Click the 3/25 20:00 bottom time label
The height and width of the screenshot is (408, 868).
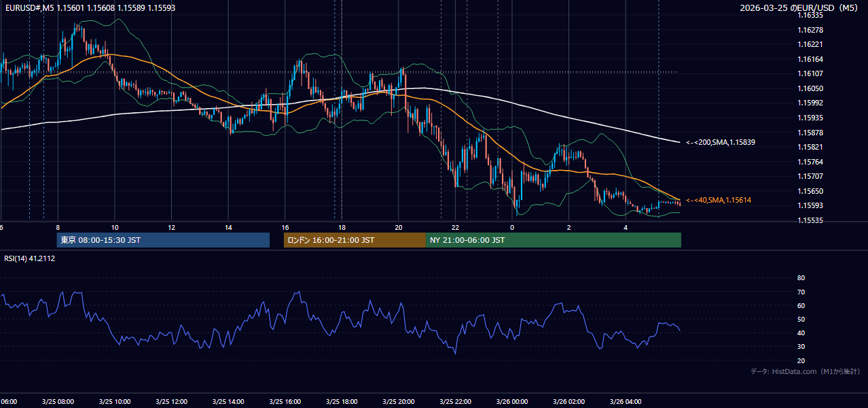[399, 401]
